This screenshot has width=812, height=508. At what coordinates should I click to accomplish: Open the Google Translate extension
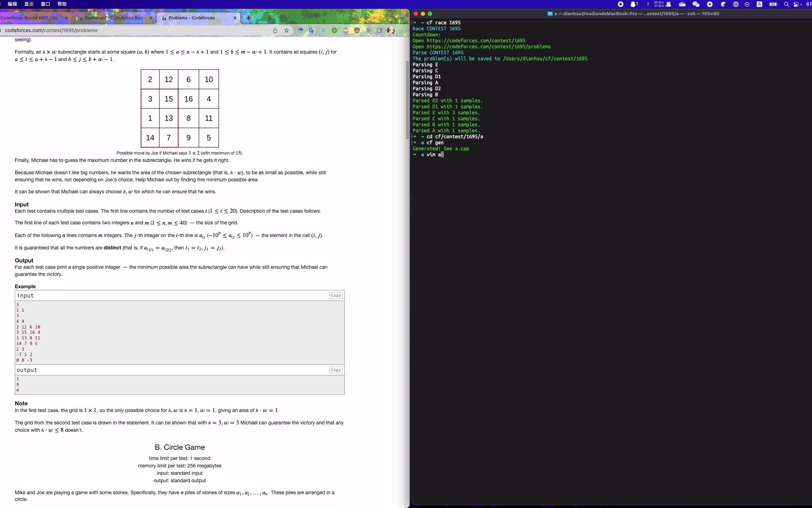(x=312, y=30)
